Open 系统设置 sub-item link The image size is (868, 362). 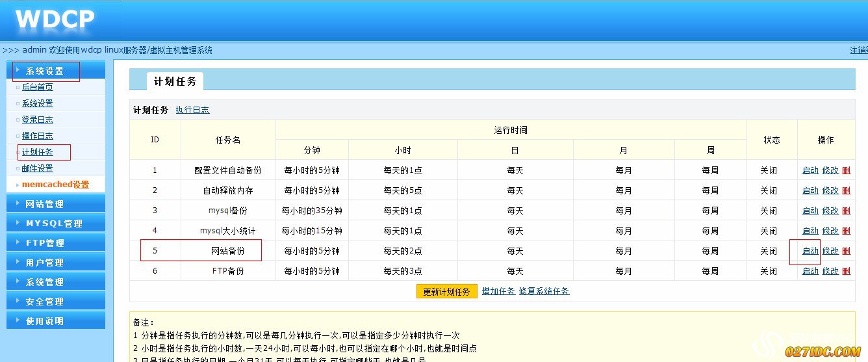coord(38,103)
